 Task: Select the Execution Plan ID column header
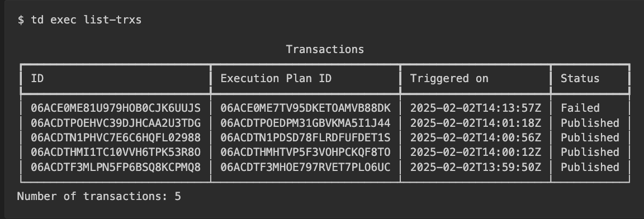pyautogui.click(x=276, y=78)
